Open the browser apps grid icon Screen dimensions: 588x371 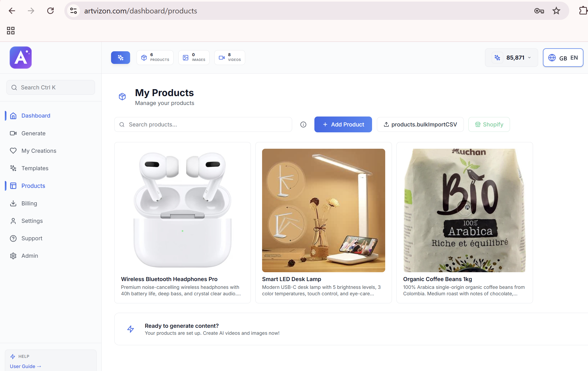tap(11, 31)
